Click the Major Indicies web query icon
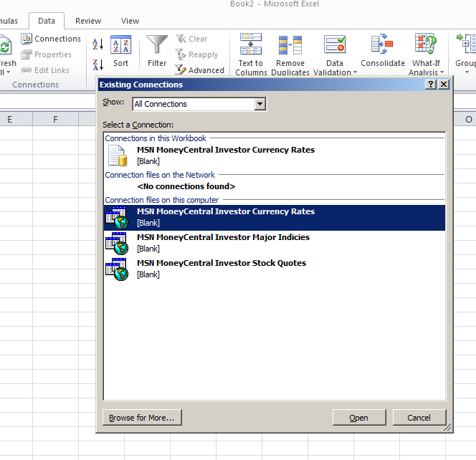 point(117,244)
